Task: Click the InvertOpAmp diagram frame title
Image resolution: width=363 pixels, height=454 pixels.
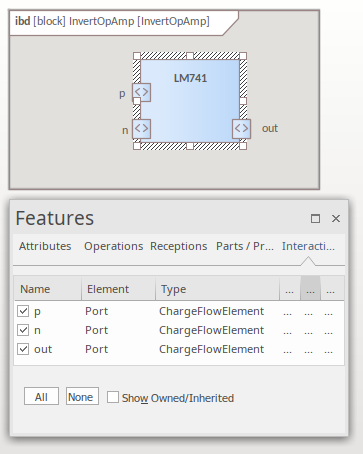Action: coord(112,22)
